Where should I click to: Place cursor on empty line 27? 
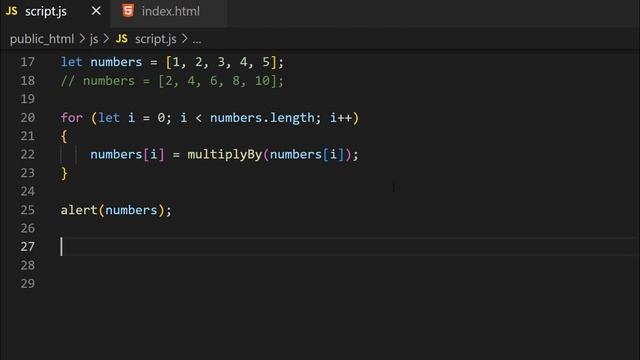349,247
